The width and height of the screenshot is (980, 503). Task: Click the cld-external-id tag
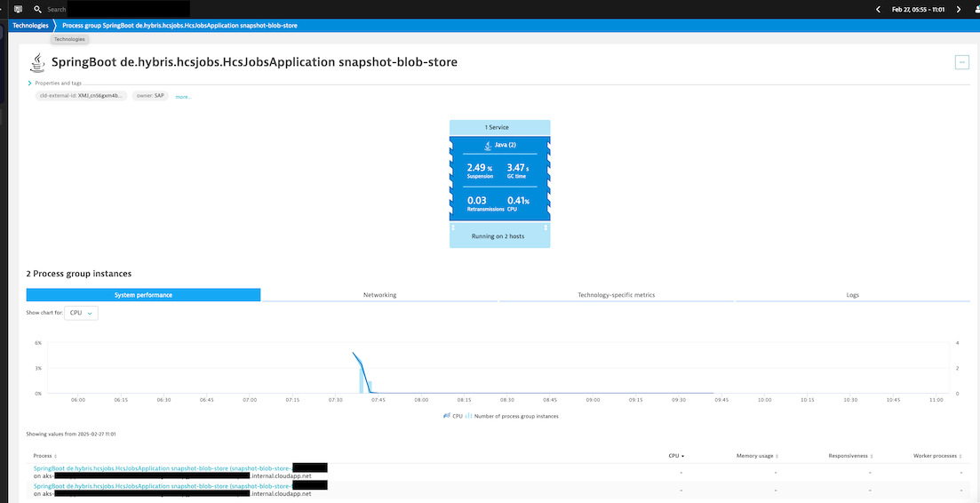(x=81, y=96)
